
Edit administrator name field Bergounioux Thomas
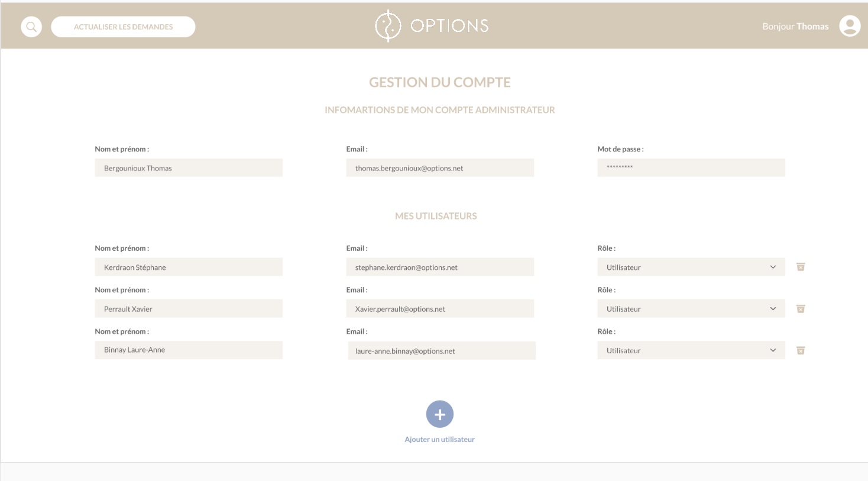tap(189, 168)
